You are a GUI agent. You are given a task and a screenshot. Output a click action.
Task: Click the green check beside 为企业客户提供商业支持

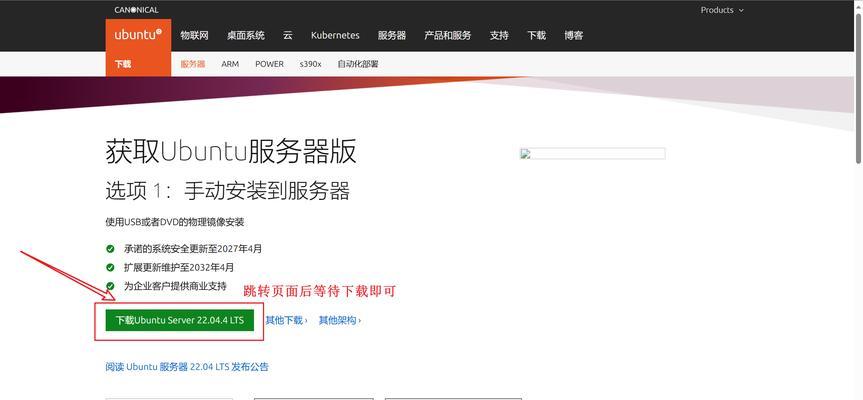pyautogui.click(x=111, y=286)
